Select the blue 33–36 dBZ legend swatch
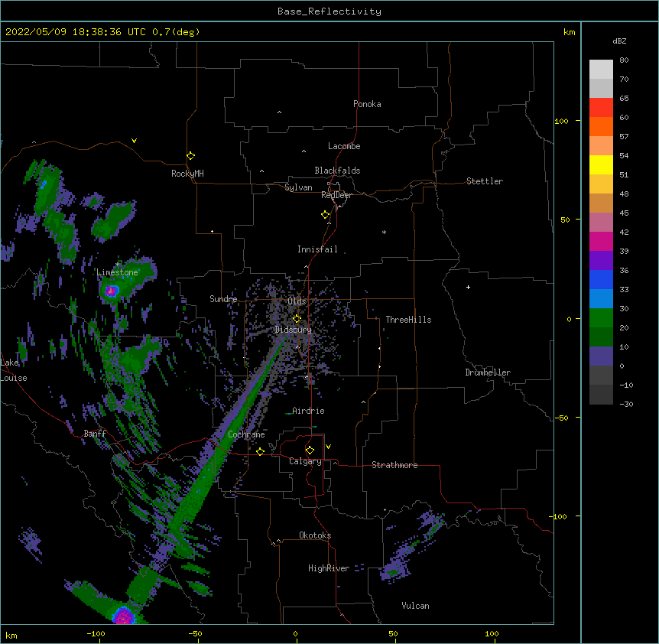Viewport: 659px width, 644px height. [601, 279]
